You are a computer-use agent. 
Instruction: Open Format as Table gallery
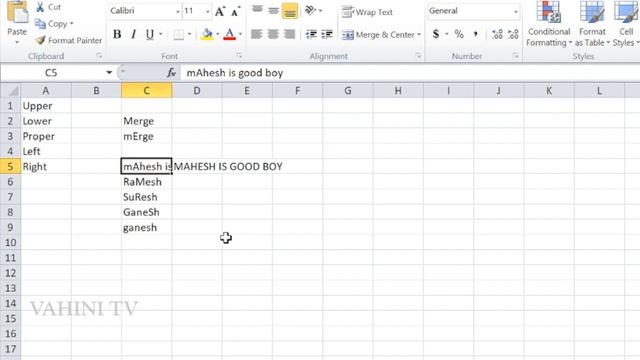(x=592, y=24)
